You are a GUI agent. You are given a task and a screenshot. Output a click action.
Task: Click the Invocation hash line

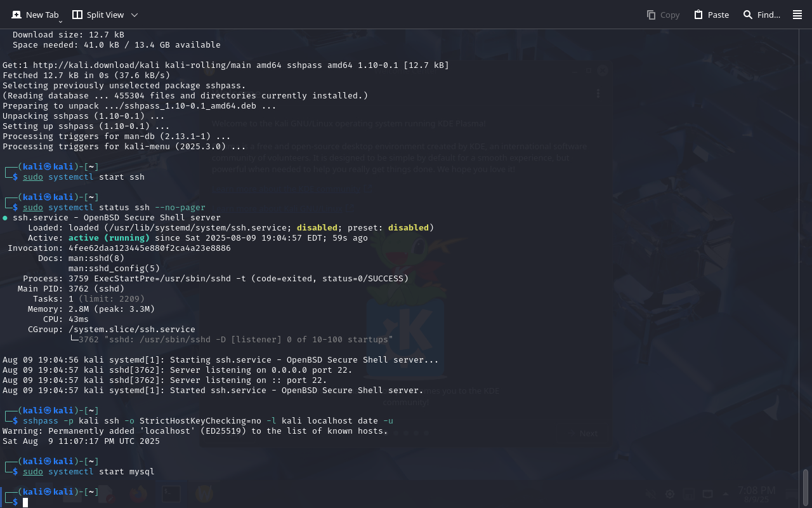coord(119,248)
